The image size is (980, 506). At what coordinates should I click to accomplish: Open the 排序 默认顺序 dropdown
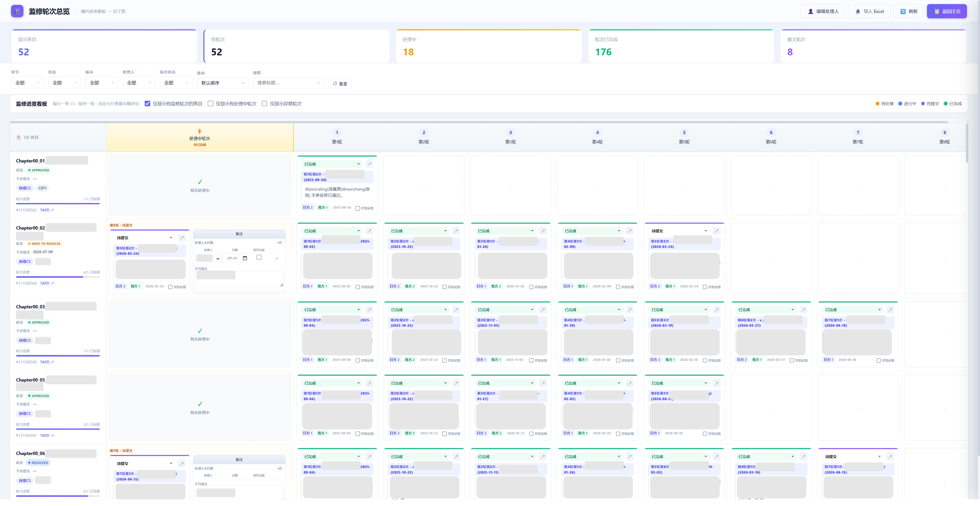click(x=223, y=83)
